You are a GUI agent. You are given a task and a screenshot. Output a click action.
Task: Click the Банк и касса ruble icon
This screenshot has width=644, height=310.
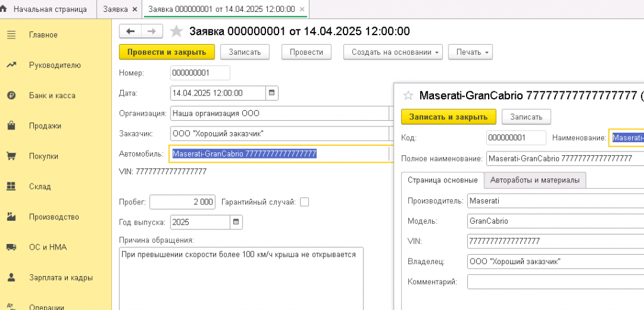(11, 96)
